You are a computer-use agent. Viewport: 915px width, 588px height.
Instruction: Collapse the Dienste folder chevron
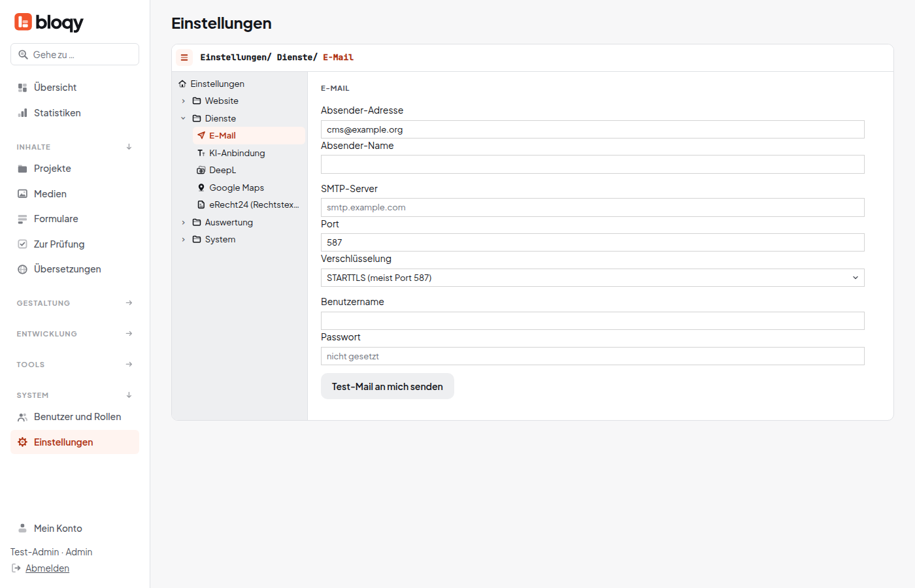coord(184,118)
